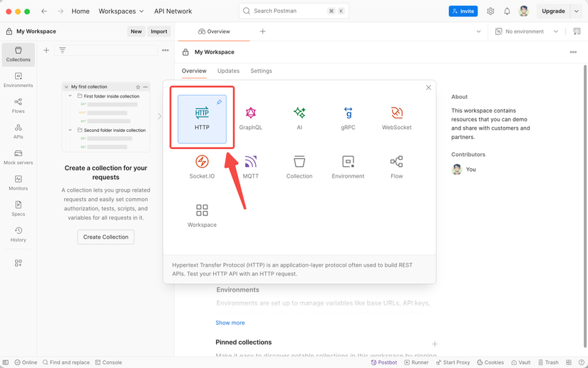Open Specs in the sidebar
Screen dimensions: 588x368
19,209
